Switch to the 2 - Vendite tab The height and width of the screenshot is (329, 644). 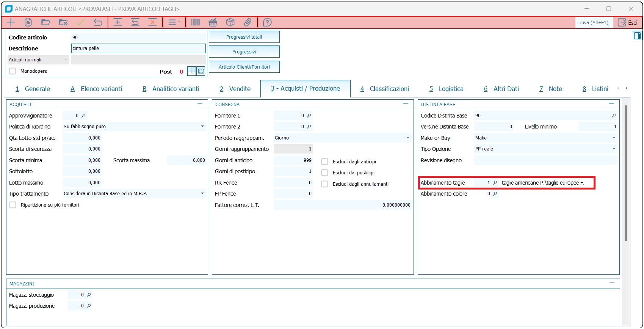(235, 89)
